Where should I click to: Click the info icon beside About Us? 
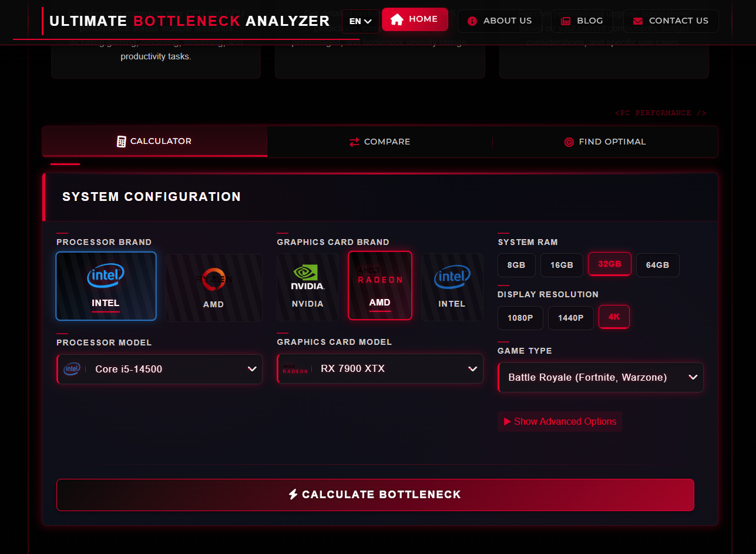coord(472,21)
